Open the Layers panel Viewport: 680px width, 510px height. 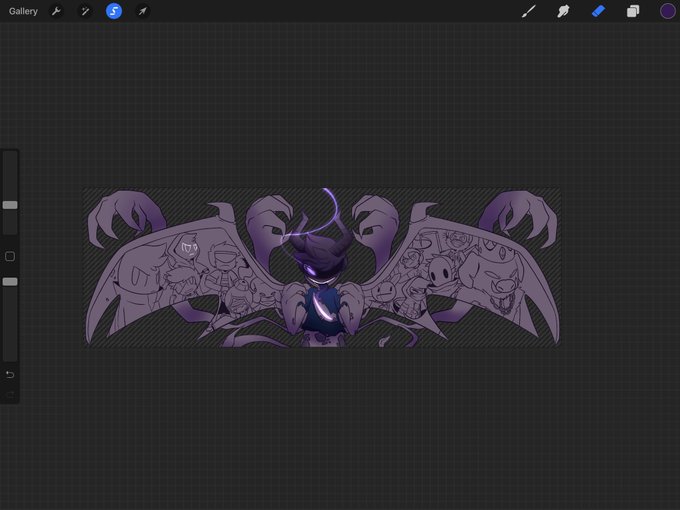click(x=633, y=11)
